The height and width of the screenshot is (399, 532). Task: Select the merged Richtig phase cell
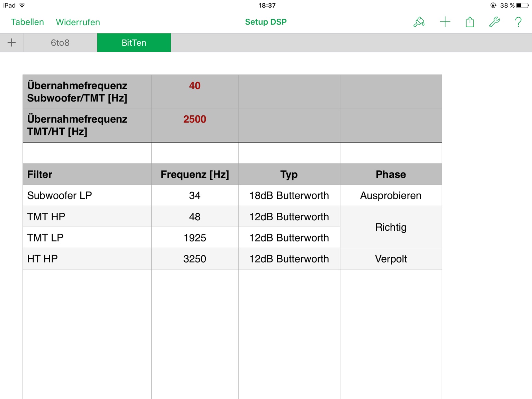pyautogui.click(x=391, y=227)
